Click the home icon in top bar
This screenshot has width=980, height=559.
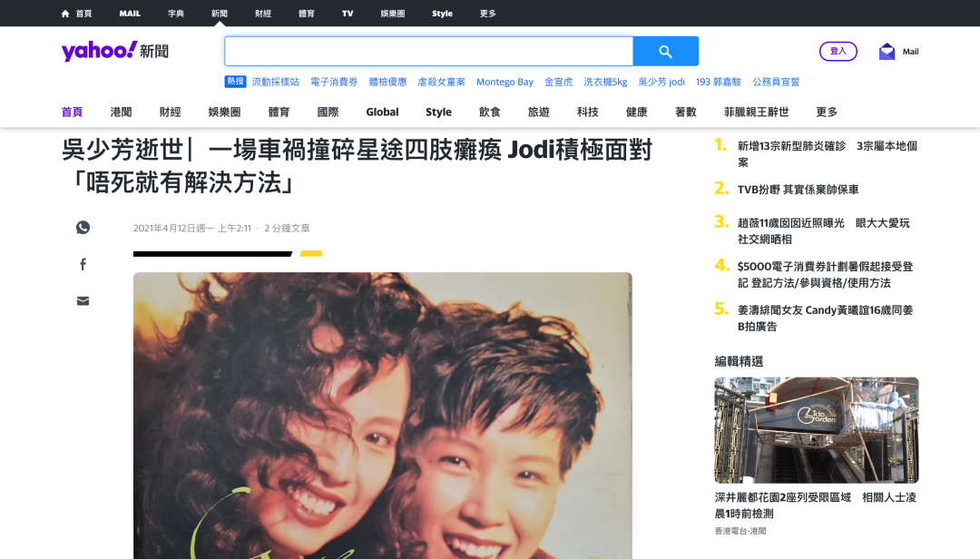65,14
